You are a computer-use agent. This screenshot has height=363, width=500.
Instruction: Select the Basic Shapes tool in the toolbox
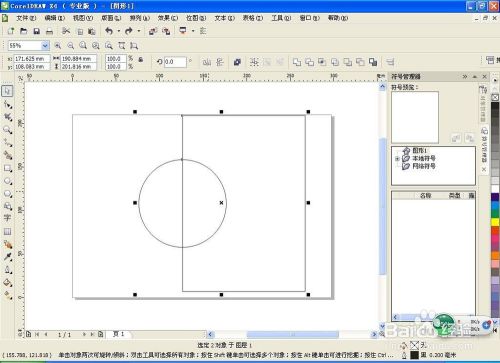7,206
